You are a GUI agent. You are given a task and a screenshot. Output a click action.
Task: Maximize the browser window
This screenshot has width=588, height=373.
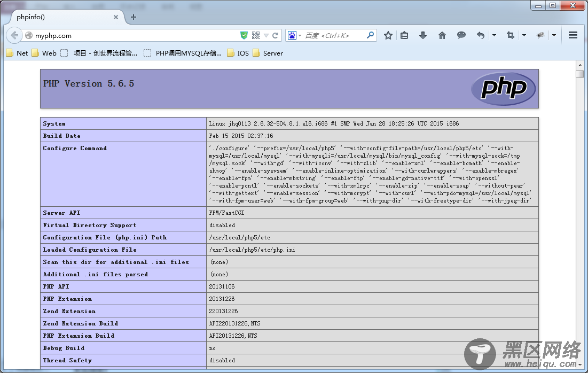coord(553,6)
